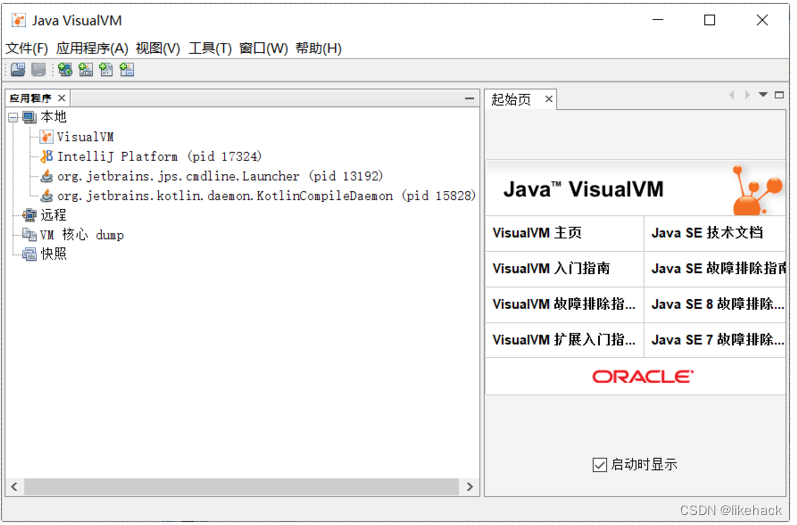Open the Java SE 8 故障排除 link

(x=718, y=304)
